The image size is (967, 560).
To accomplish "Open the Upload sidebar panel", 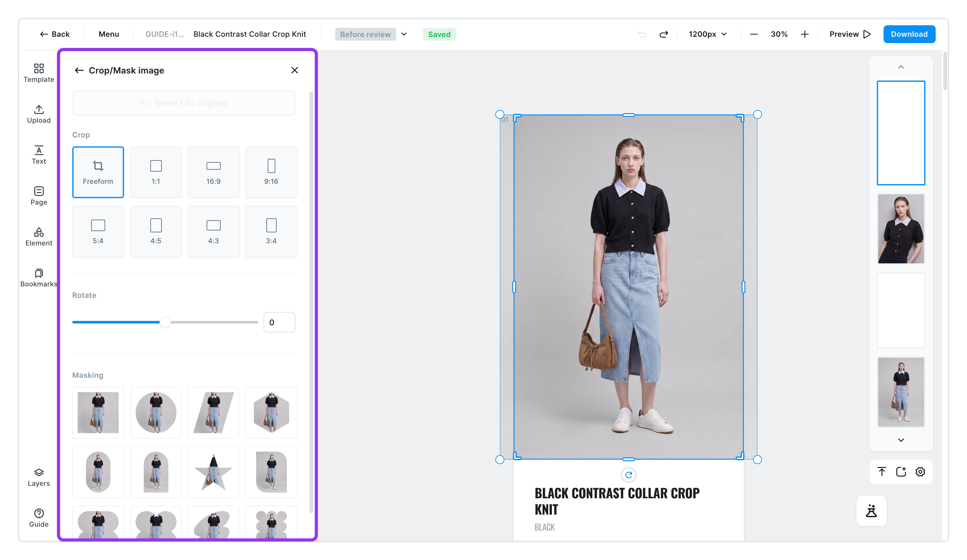I will tap(39, 114).
